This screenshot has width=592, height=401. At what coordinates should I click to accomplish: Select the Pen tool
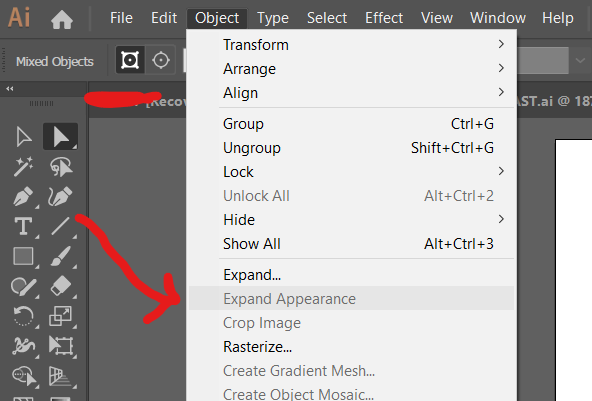(23, 196)
